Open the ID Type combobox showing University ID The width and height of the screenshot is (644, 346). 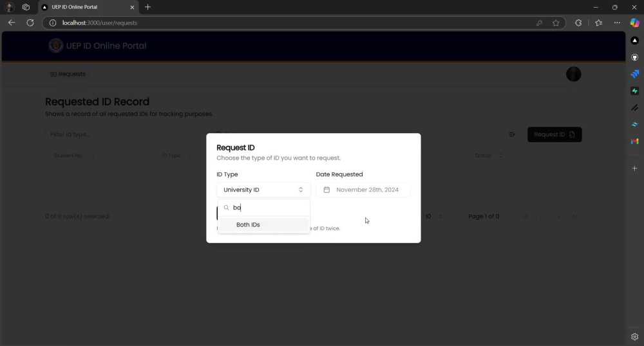tap(263, 190)
